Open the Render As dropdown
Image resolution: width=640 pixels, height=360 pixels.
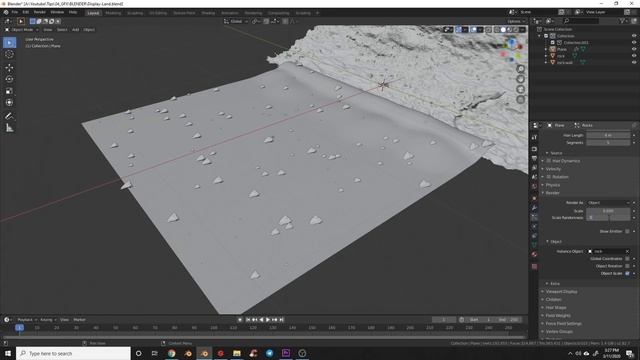point(608,203)
